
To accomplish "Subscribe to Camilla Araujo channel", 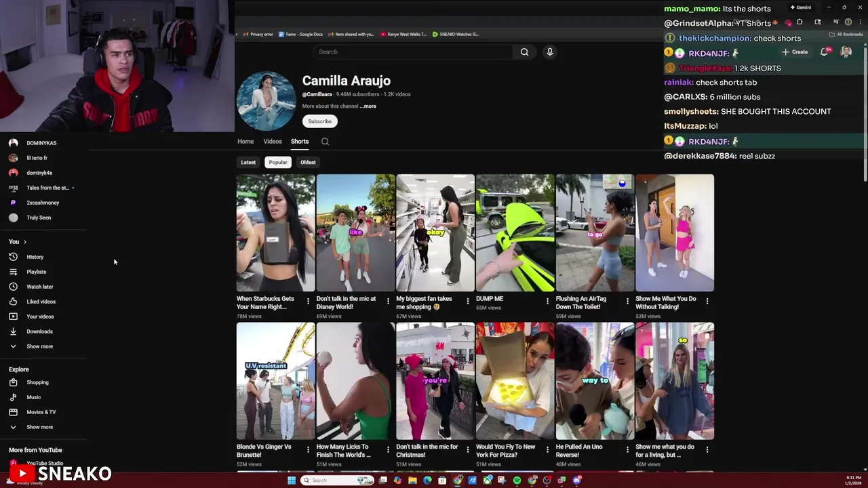I will tap(319, 121).
